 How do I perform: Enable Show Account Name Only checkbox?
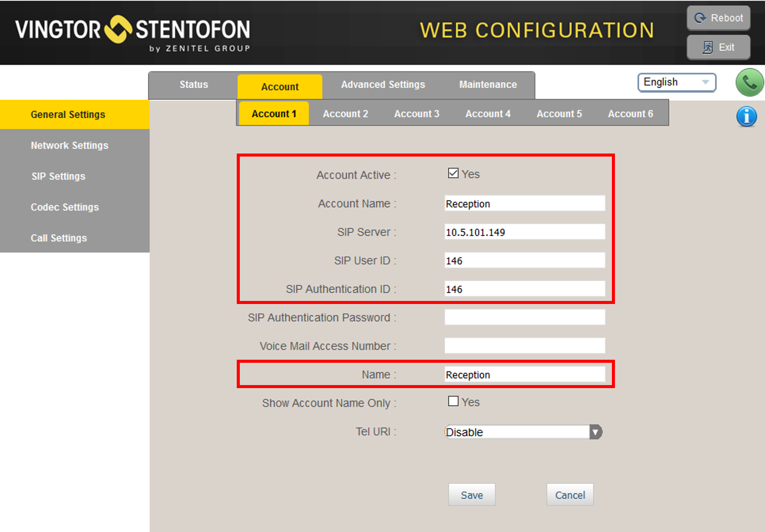click(453, 401)
